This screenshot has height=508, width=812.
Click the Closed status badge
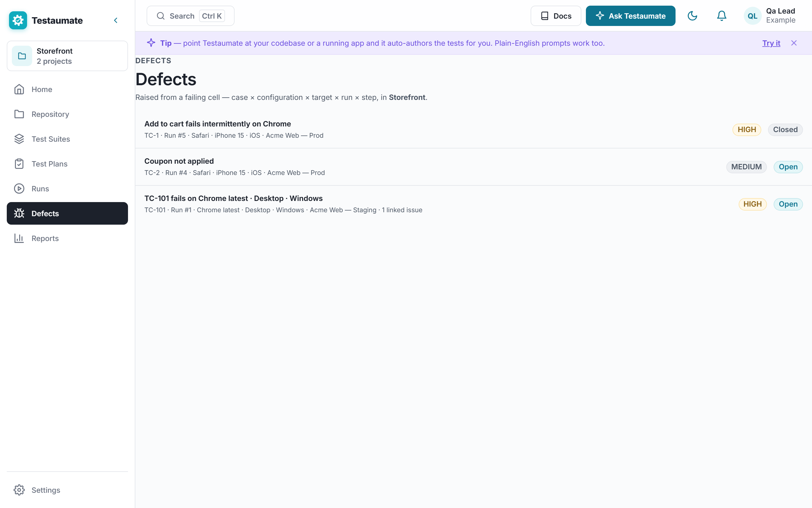tap(785, 130)
